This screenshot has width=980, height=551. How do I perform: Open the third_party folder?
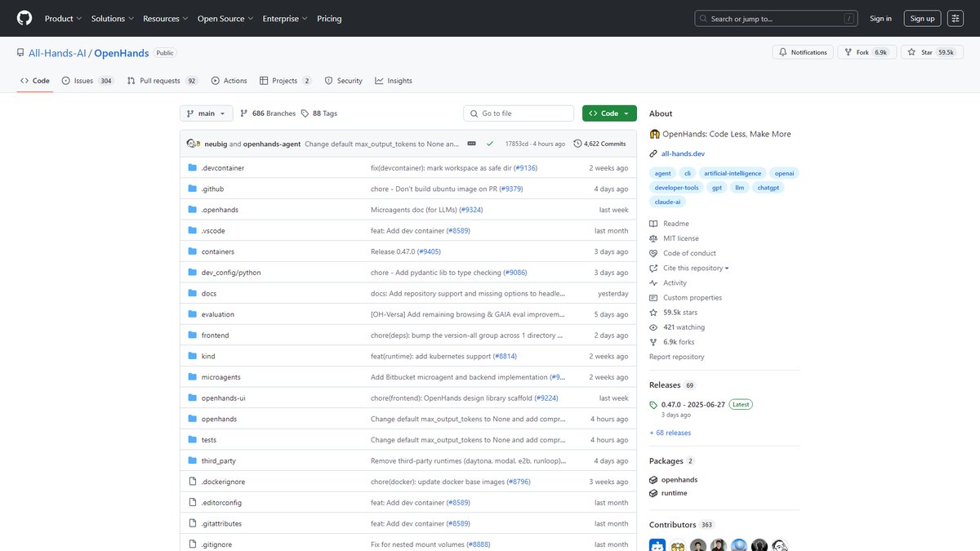(x=219, y=461)
